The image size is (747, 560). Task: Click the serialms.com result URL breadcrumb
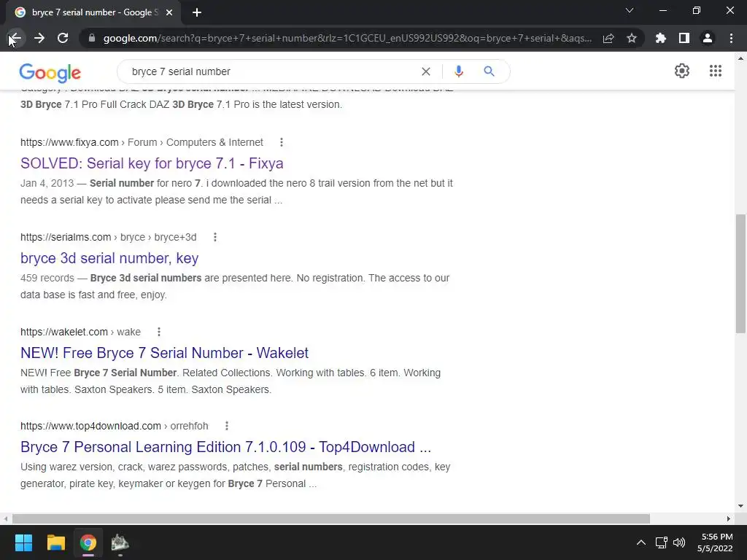pyautogui.click(x=108, y=237)
